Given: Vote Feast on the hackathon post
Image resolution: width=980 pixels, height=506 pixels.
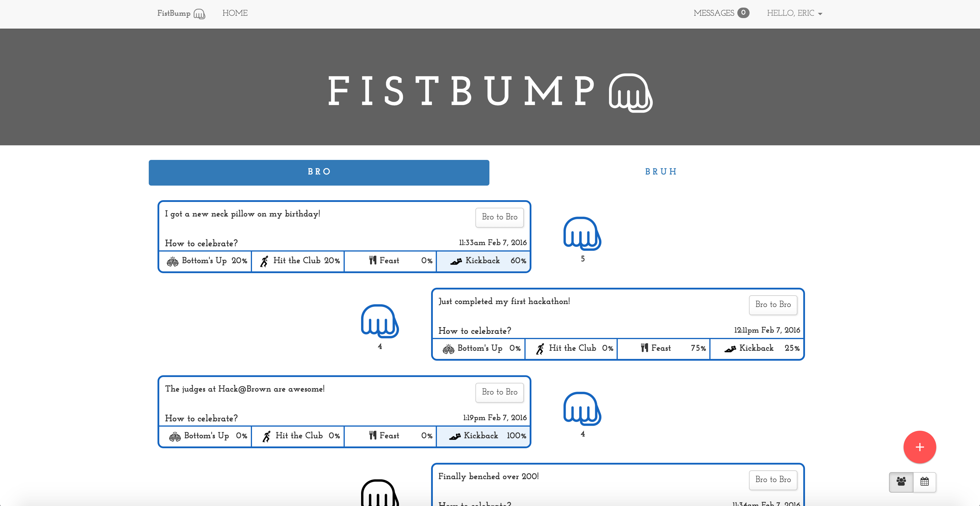Looking at the screenshot, I should (663, 348).
